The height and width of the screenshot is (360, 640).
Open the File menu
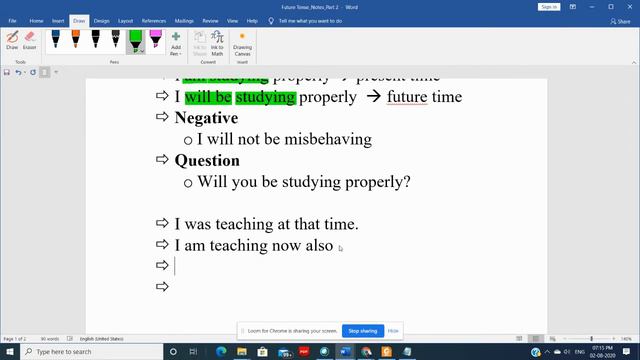click(x=12, y=21)
